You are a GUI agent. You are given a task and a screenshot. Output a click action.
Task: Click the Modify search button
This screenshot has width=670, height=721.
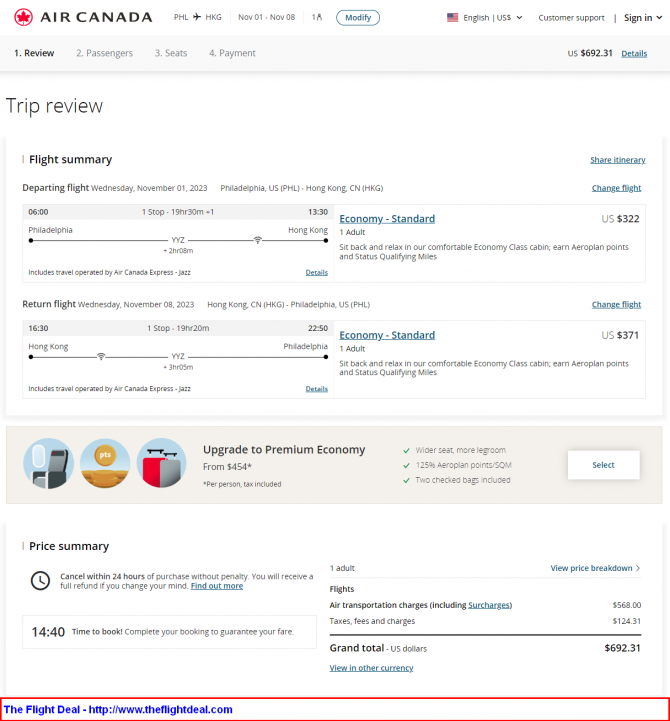coord(358,17)
